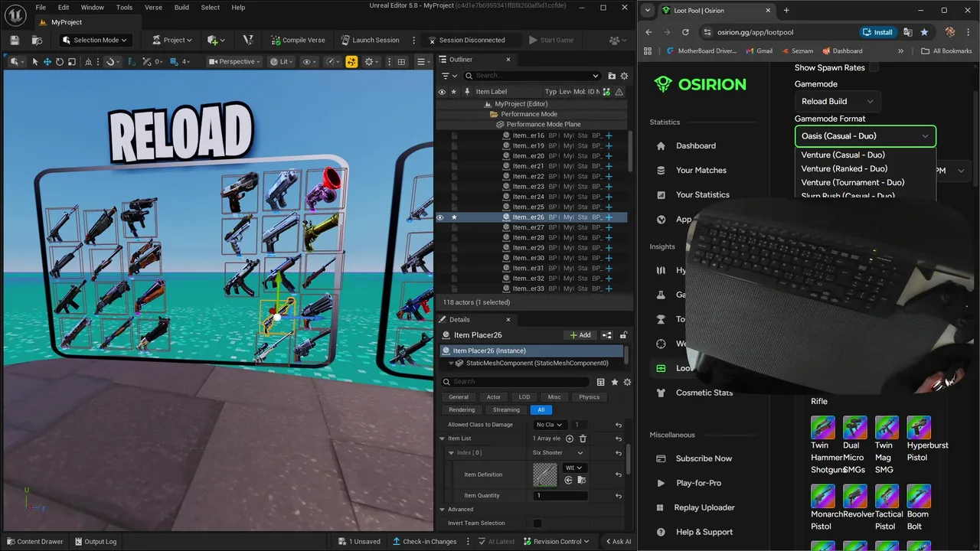Screen dimensions: 980x551
Task: Click the Verse icon in the main toolbar
Action: (x=247, y=40)
